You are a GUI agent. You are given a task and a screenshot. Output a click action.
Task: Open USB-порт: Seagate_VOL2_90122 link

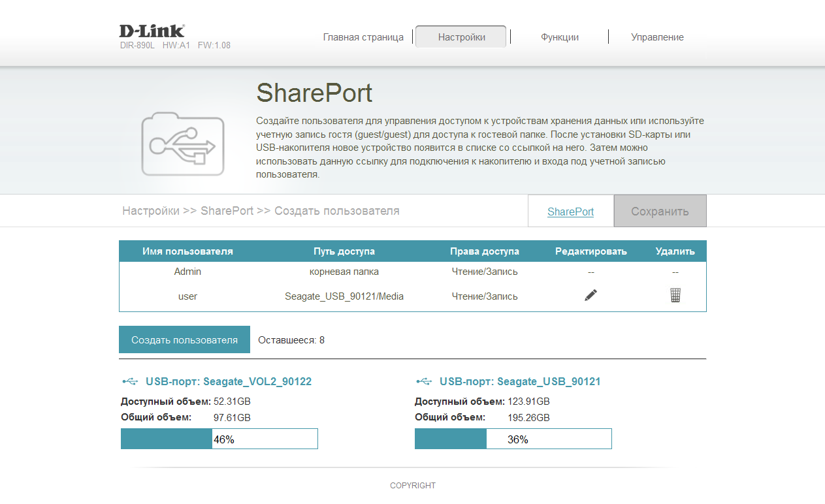(x=229, y=381)
